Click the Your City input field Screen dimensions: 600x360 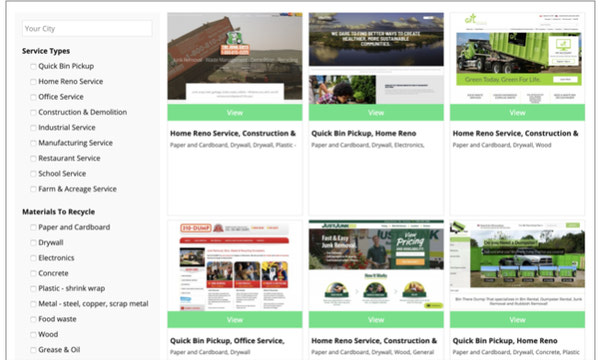tap(87, 29)
